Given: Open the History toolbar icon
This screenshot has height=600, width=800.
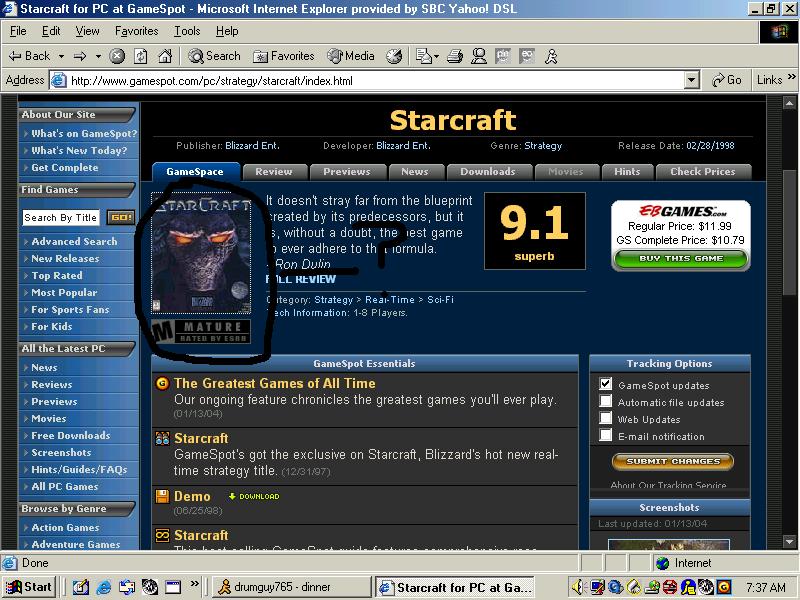Looking at the screenshot, I should click(394, 56).
